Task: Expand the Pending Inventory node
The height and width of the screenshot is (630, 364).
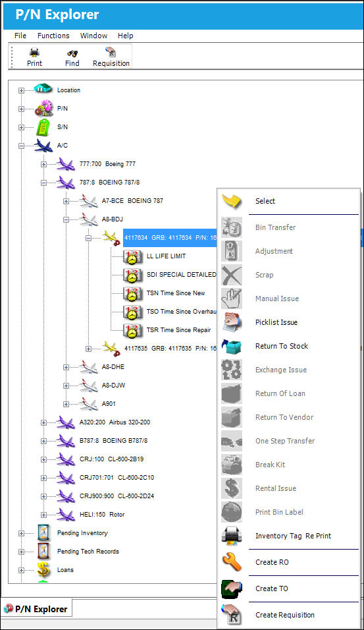Action: 21,533
